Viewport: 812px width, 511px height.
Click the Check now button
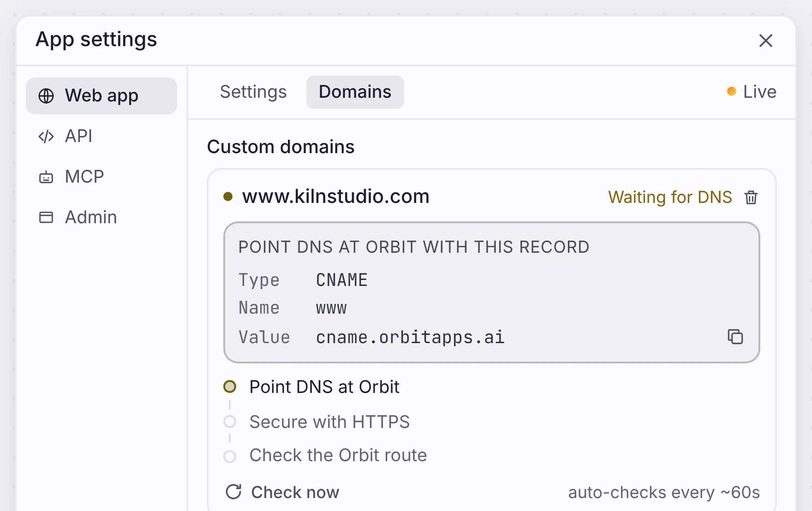tap(282, 492)
